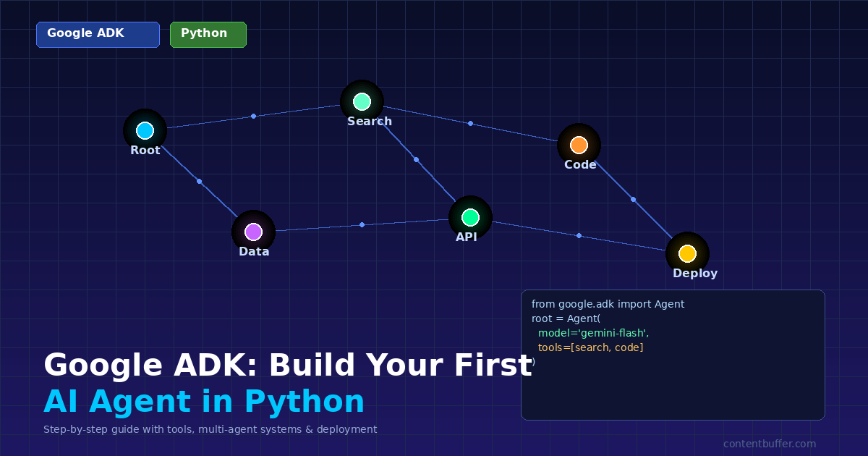Click the Google ADK badge
The height and width of the screenshot is (456, 868).
(x=98, y=34)
